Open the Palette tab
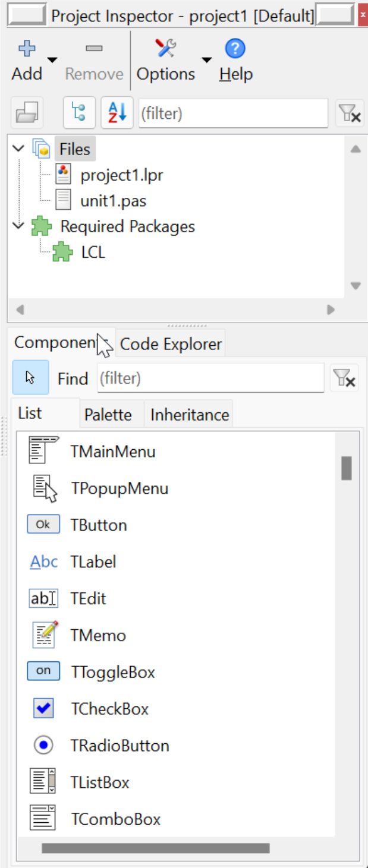368x868 pixels. tap(109, 414)
